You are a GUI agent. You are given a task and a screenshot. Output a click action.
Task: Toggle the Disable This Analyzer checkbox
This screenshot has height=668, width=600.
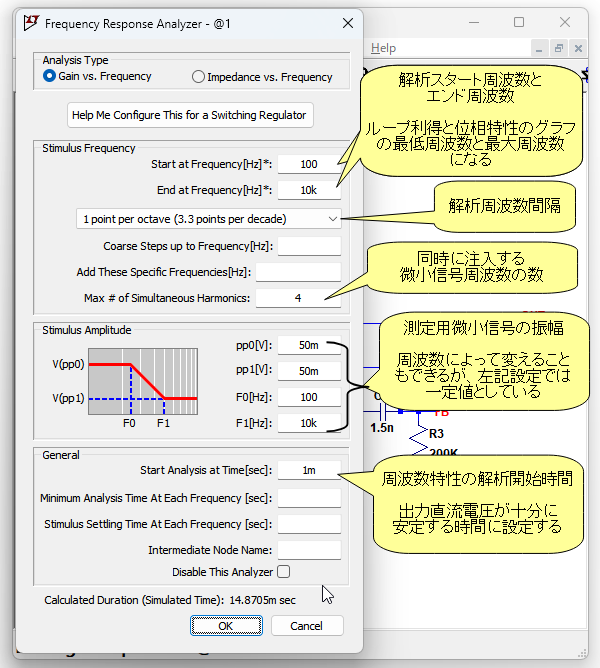coord(284,572)
